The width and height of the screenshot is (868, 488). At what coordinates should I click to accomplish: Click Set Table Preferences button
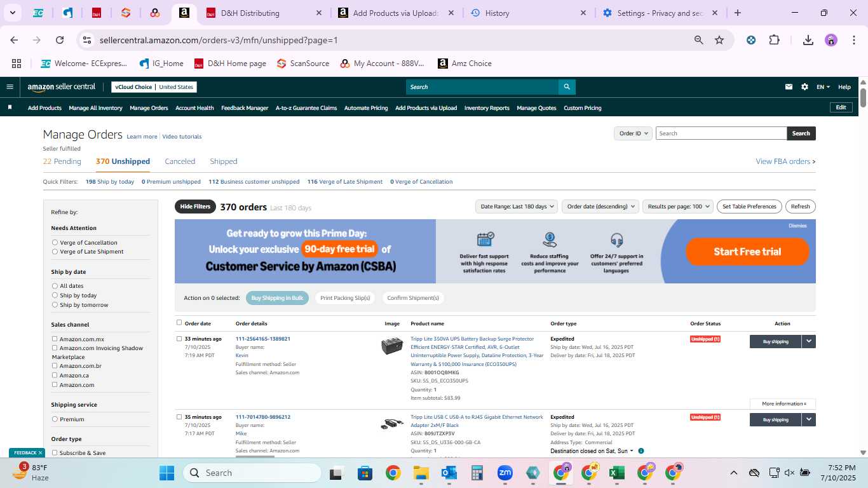click(x=749, y=207)
